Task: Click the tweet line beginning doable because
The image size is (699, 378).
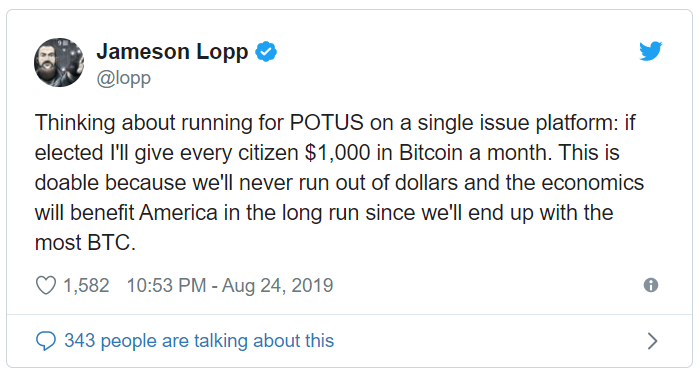Action: click(x=339, y=183)
